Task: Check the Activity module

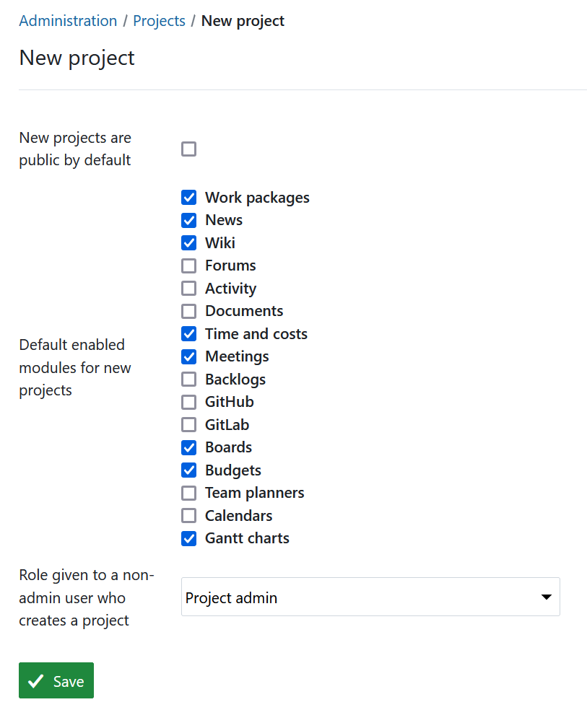Action: click(x=188, y=288)
